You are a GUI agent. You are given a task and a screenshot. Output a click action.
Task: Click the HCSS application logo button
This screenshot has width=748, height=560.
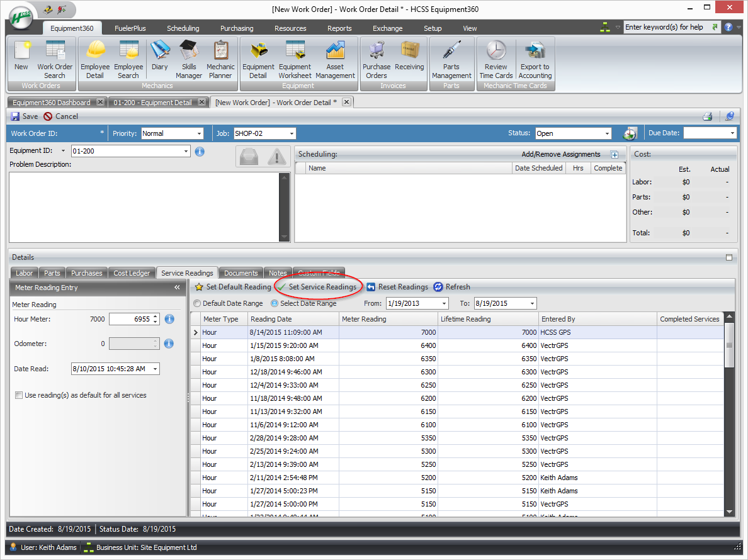pyautogui.click(x=21, y=17)
